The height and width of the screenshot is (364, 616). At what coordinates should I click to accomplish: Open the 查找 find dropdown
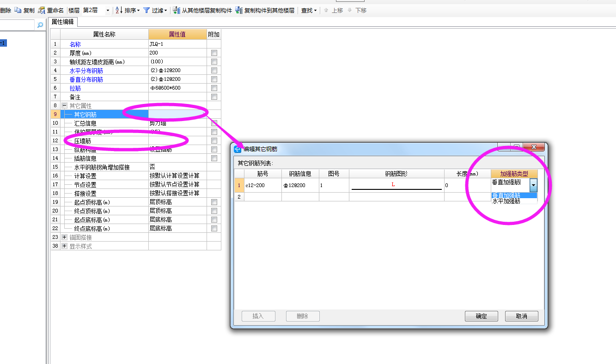(309, 10)
